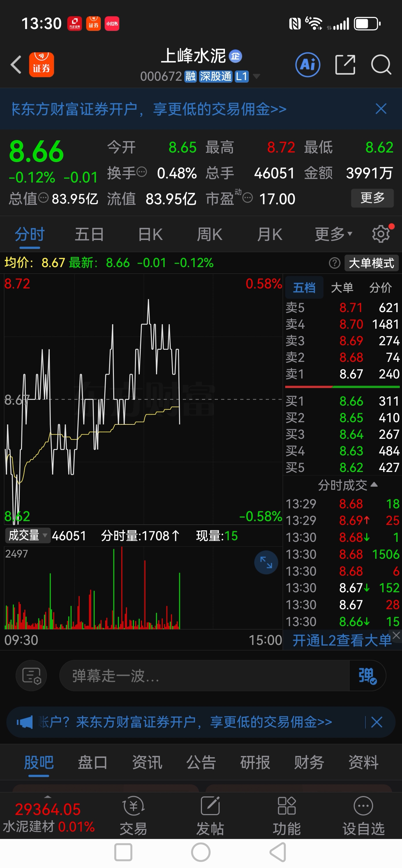Open the 东方财富证券开户 top banner link
Image resolution: width=402 pixels, height=868 pixels.
tap(149, 109)
